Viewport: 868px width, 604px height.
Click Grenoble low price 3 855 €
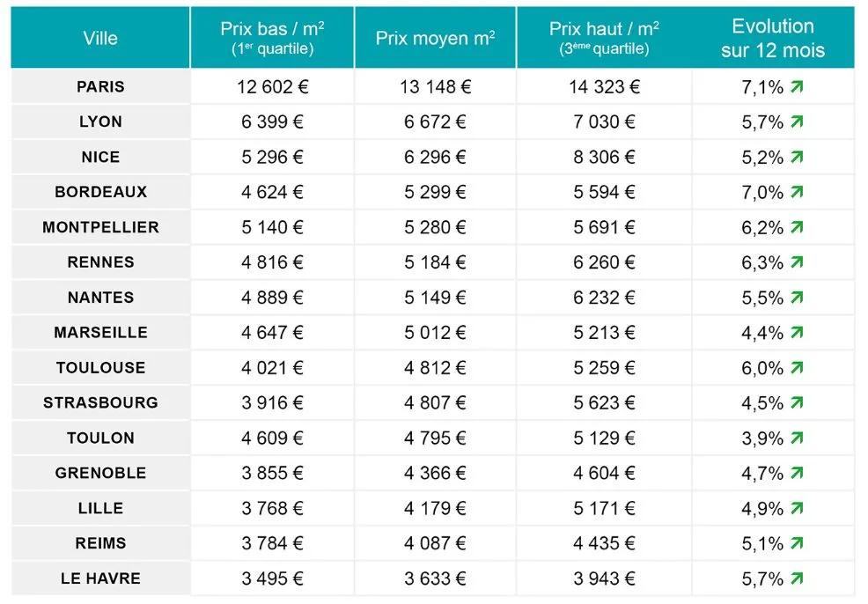pyautogui.click(x=272, y=473)
